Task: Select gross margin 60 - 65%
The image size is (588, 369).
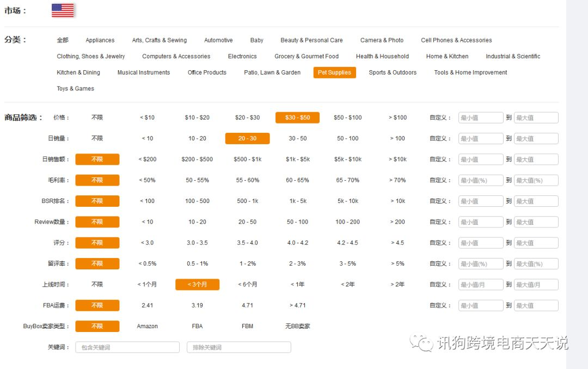Action: click(x=297, y=180)
